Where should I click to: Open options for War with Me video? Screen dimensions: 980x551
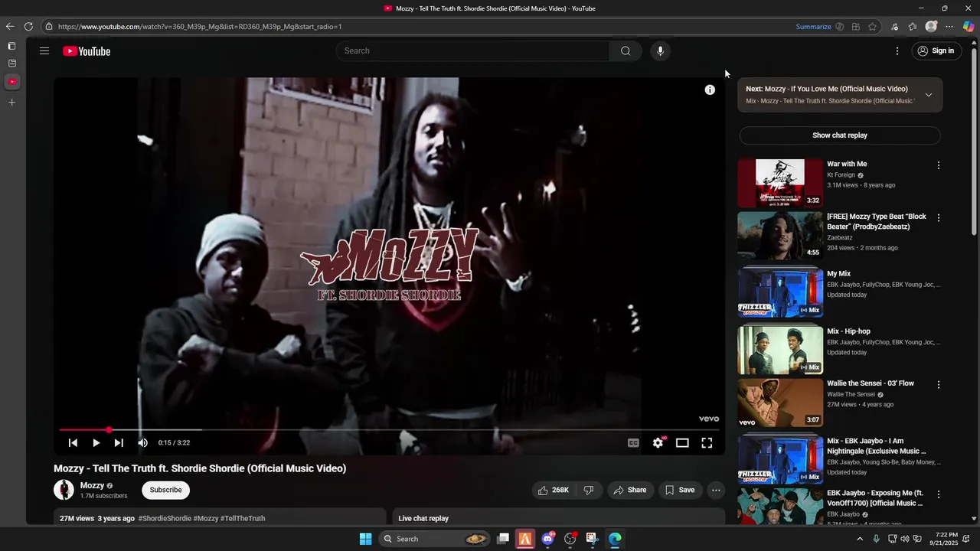[x=938, y=165]
